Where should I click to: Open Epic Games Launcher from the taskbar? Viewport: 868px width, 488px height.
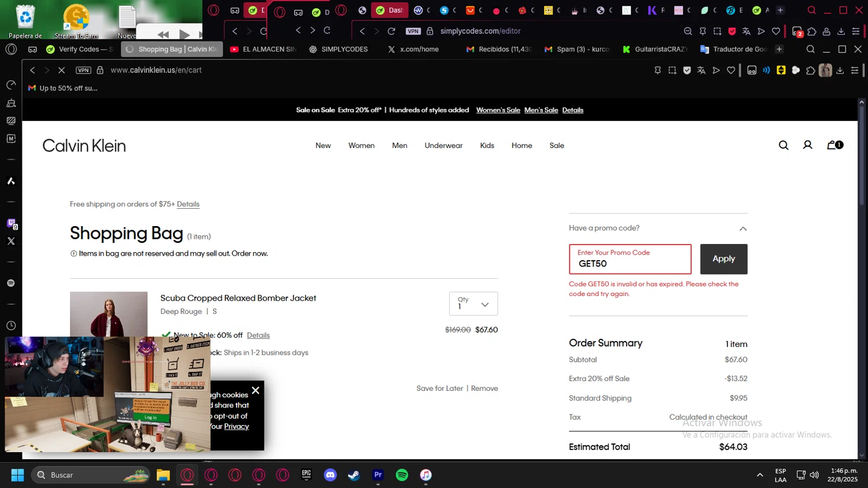point(307,475)
